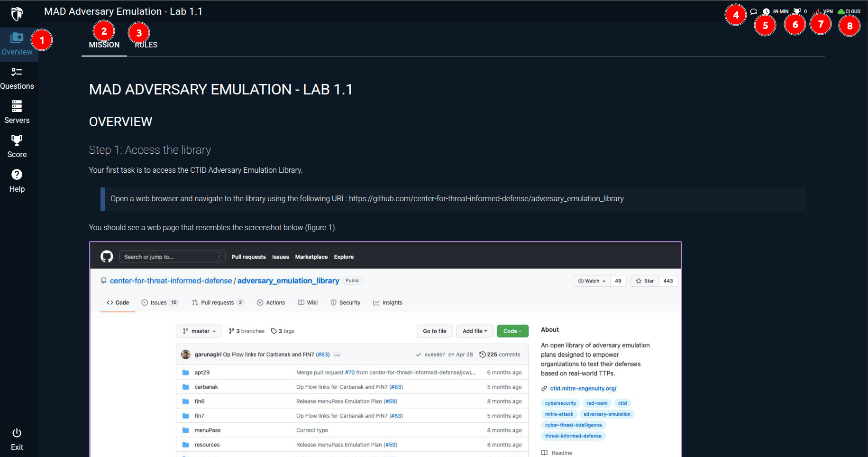
Task: Click the green Code dropdown button
Action: tap(512, 331)
